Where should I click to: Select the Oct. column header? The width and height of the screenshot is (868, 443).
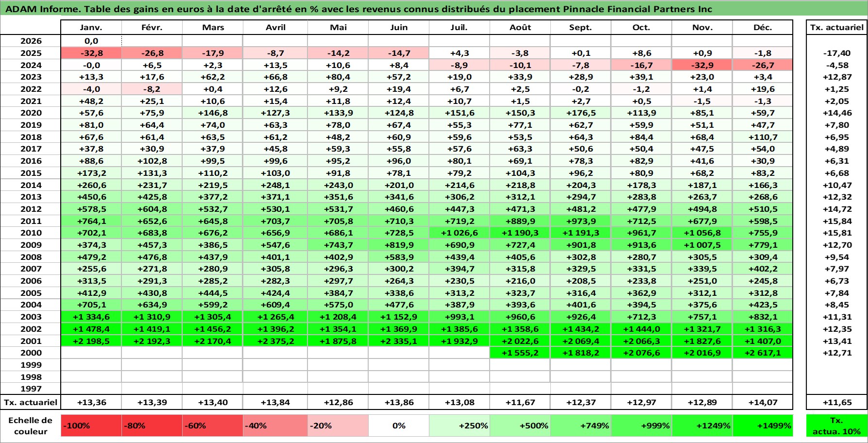(x=642, y=27)
